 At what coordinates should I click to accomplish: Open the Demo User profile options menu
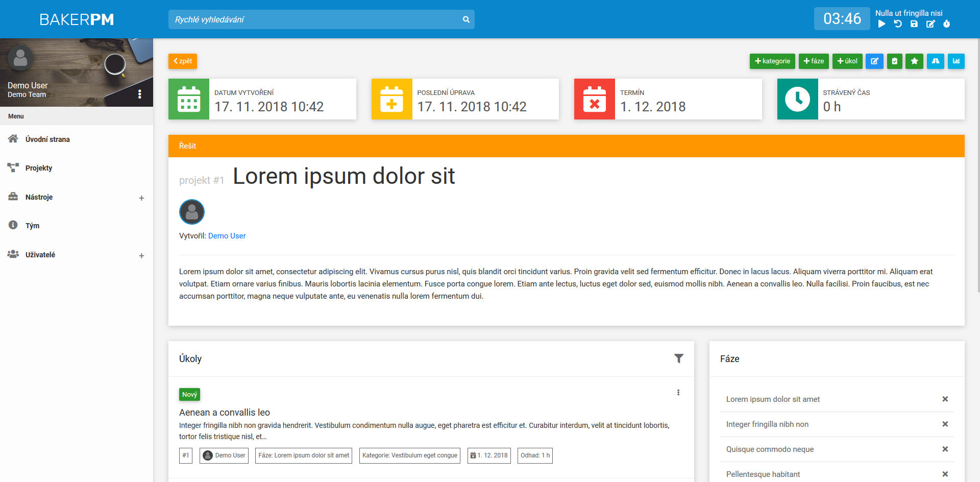(x=139, y=94)
